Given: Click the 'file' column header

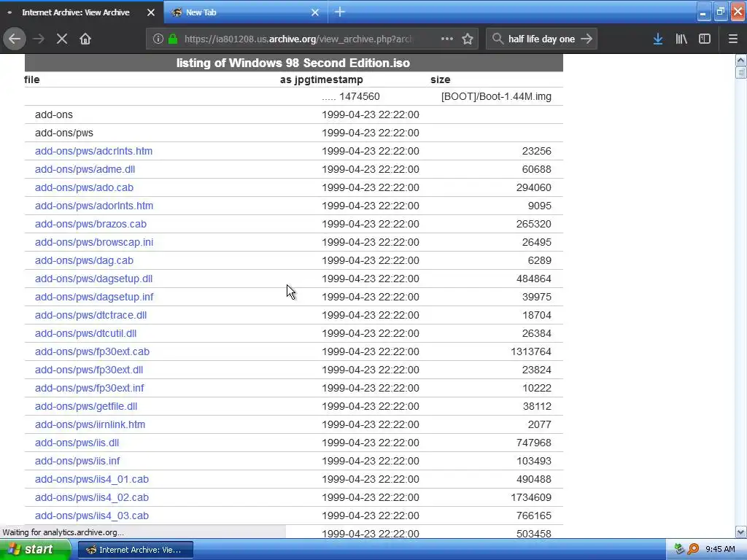Looking at the screenshot, I should click(32, 79).
